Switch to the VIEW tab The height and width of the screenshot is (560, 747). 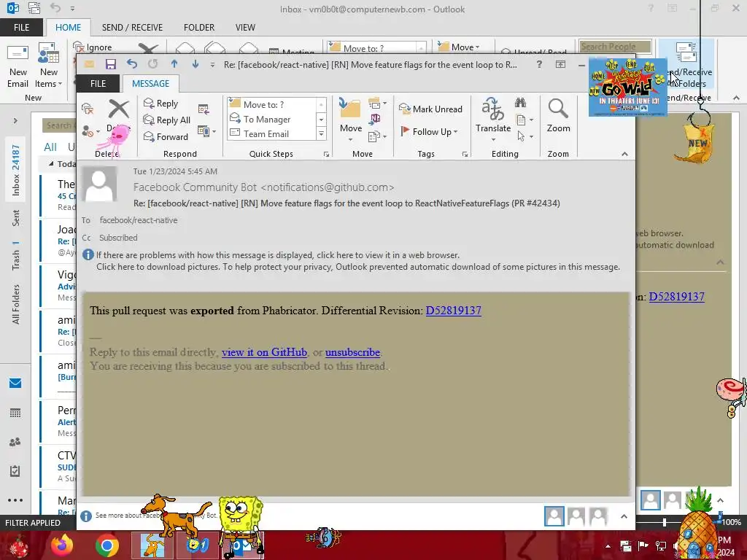pos(245,28)
